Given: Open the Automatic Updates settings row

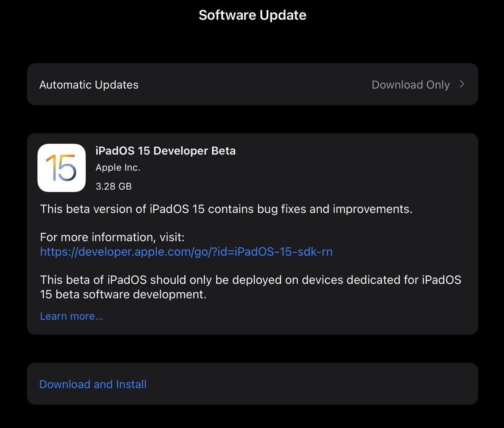Looking at the screenshot, I should click(252, 84).
